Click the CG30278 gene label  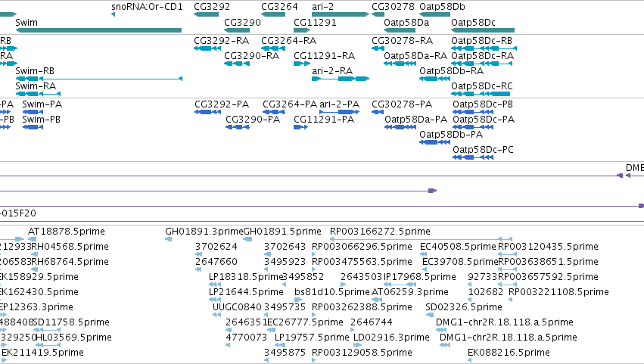(393, 7)
